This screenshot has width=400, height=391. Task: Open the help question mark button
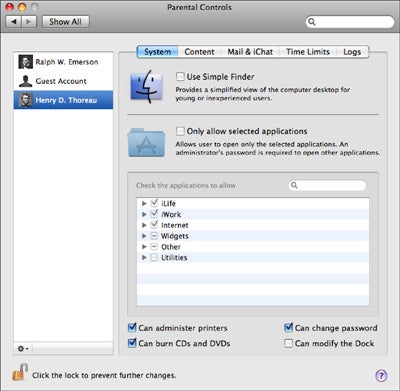pos(381,376)
